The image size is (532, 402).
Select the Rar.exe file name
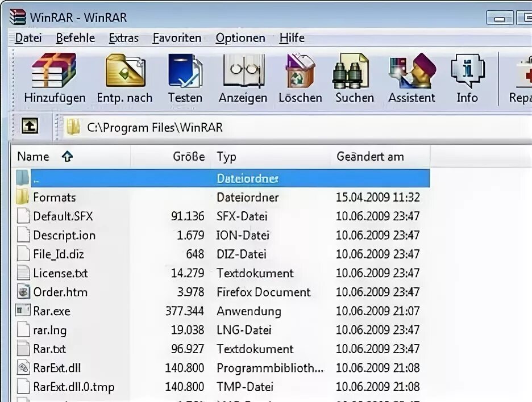pyautogui.click(x=52, y=311)
